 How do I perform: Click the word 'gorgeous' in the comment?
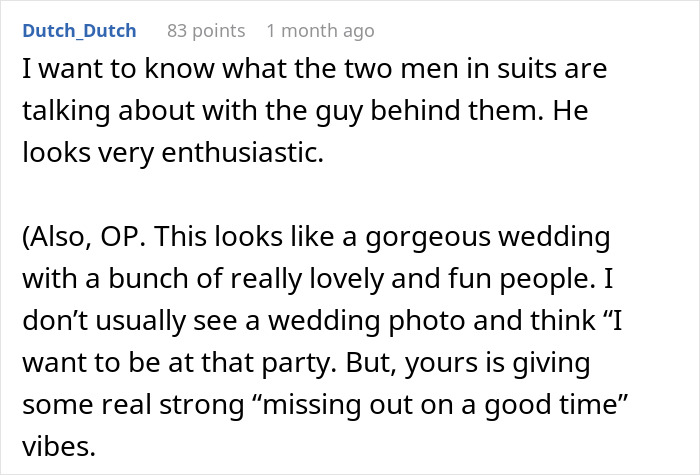tap(428, 238)
